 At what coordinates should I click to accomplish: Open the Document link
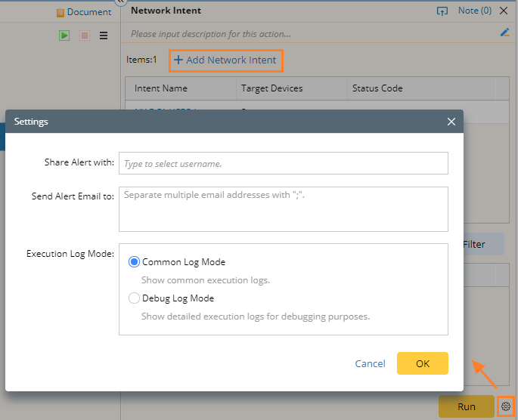click(x=84, y=12)
